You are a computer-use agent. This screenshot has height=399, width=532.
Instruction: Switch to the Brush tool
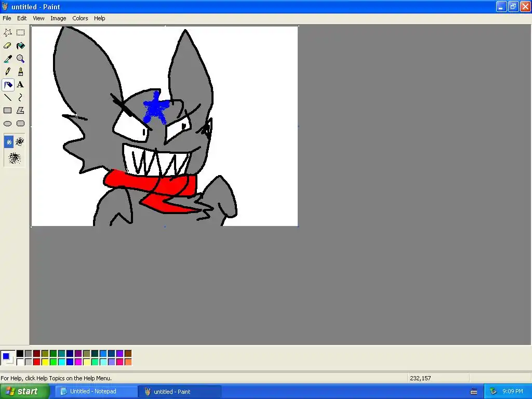click(x=21, y=72)
